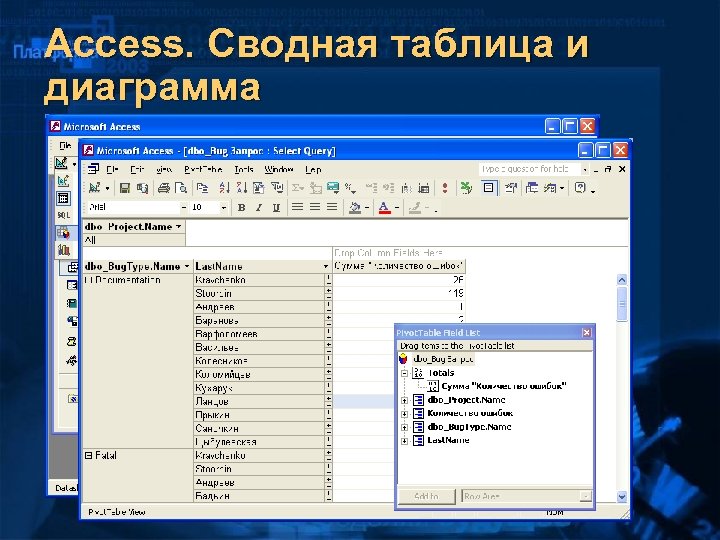Click the Print icon
Image resolution: width=720 pixels, height=540 pixels.
(164, 188)
